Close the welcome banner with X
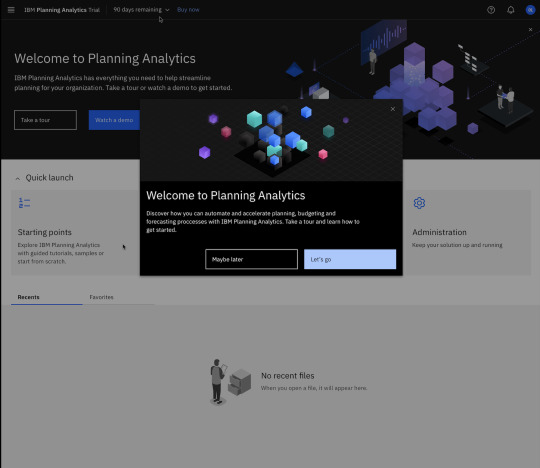 point(530,30)
